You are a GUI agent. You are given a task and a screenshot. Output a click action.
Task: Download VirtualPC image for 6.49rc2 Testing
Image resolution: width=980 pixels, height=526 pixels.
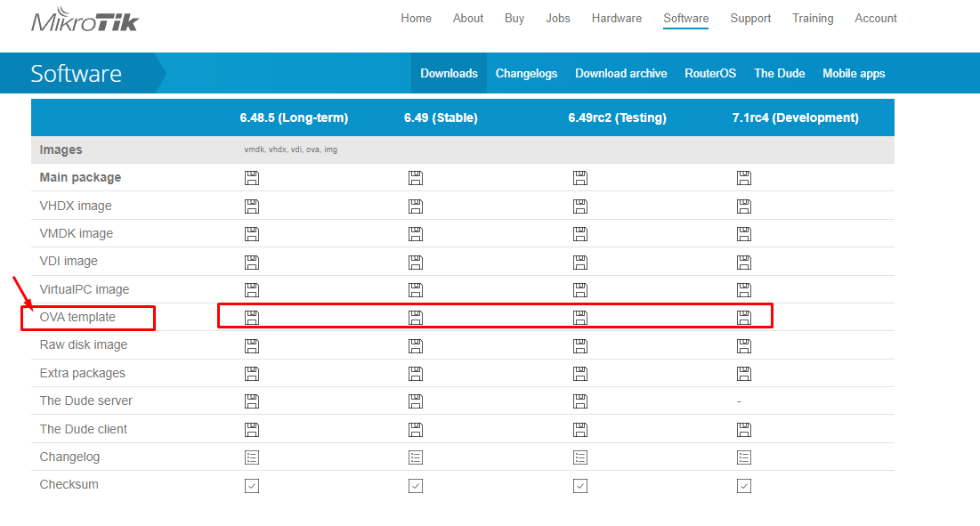point(580,290)
